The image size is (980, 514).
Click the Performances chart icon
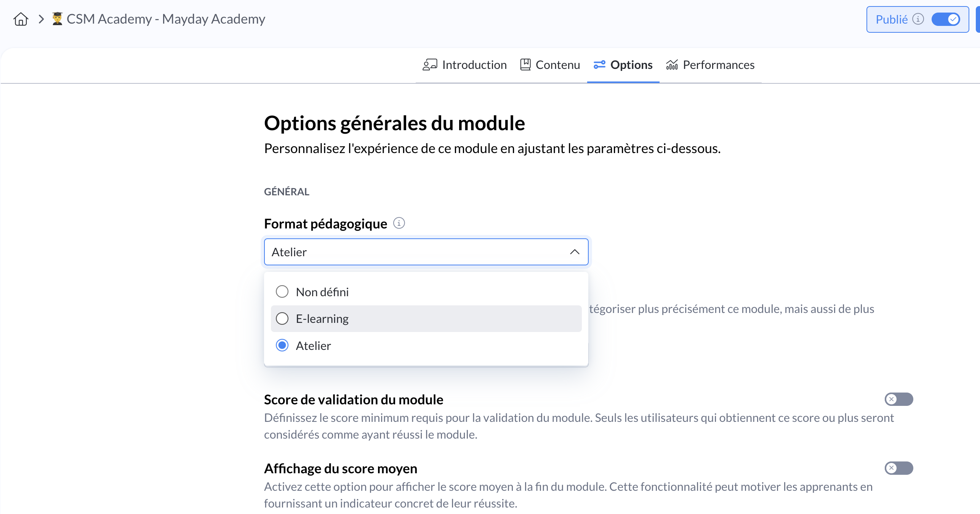[672, 65]
